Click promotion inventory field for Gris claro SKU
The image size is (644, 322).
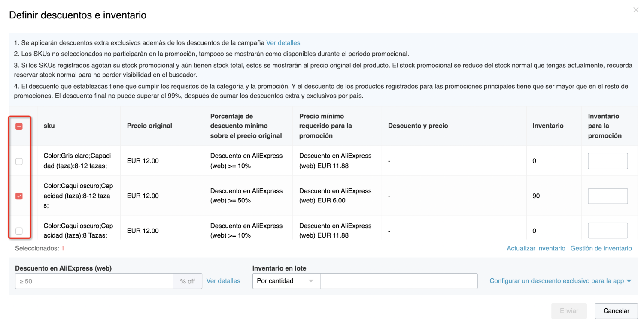(608, 161)
